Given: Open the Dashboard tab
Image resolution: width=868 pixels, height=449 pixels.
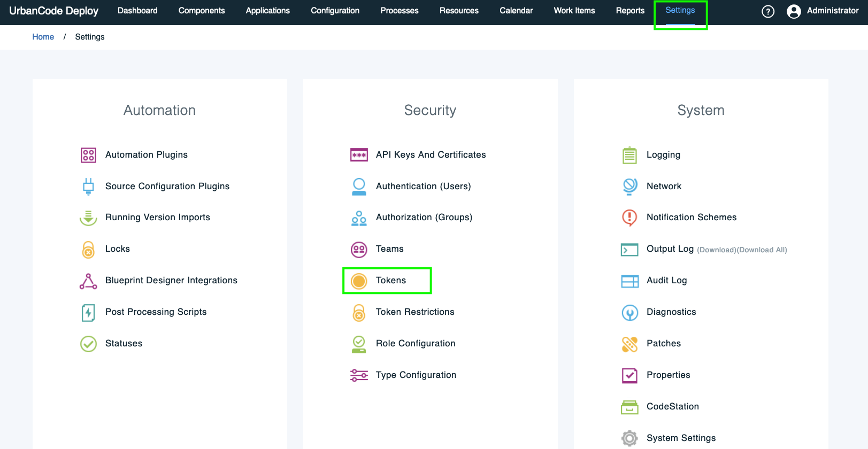Looking at the screenshot, I should pos(137,11).
